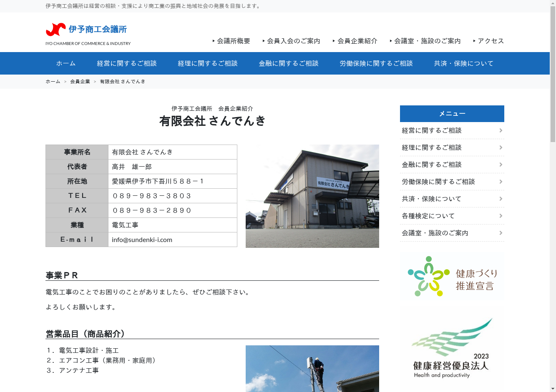
Task: Open the アクセス page
Action: click(x=489, y=41)
